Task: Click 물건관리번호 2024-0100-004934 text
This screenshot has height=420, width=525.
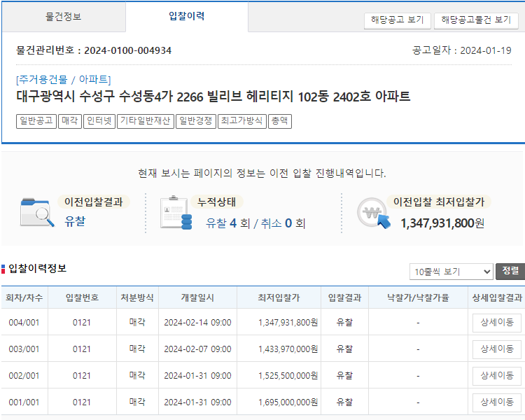Action: (94, 50)
